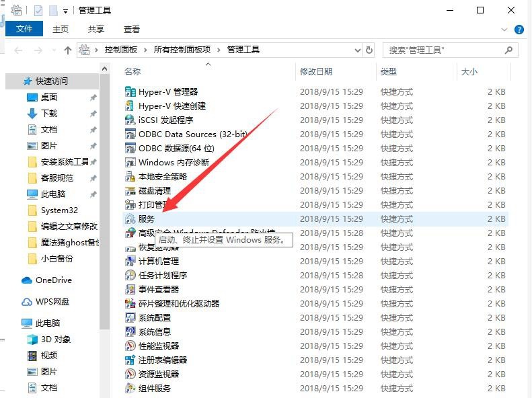Select the 资源监视器 icon
Screen dimensions: 532x398
click(130, 374)
